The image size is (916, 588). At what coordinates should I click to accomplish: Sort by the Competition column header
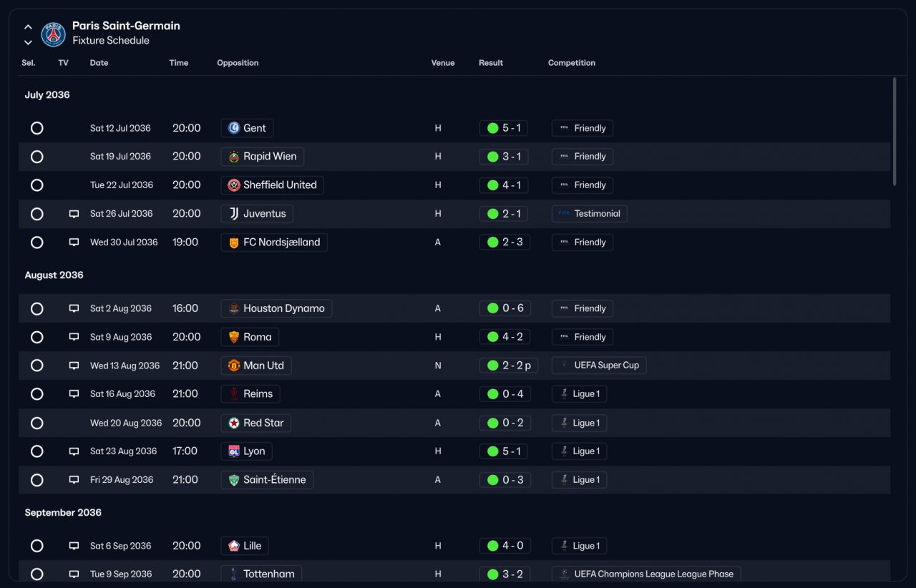coord(572,63)
